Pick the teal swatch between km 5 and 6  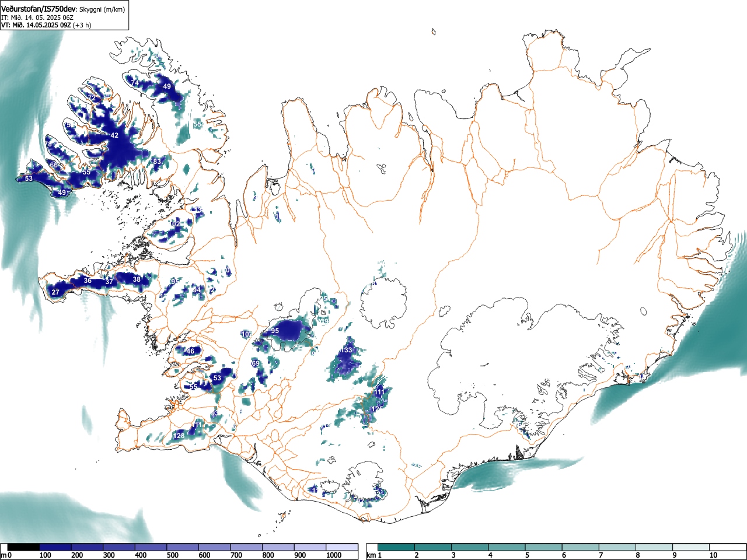tap(544, 547)
